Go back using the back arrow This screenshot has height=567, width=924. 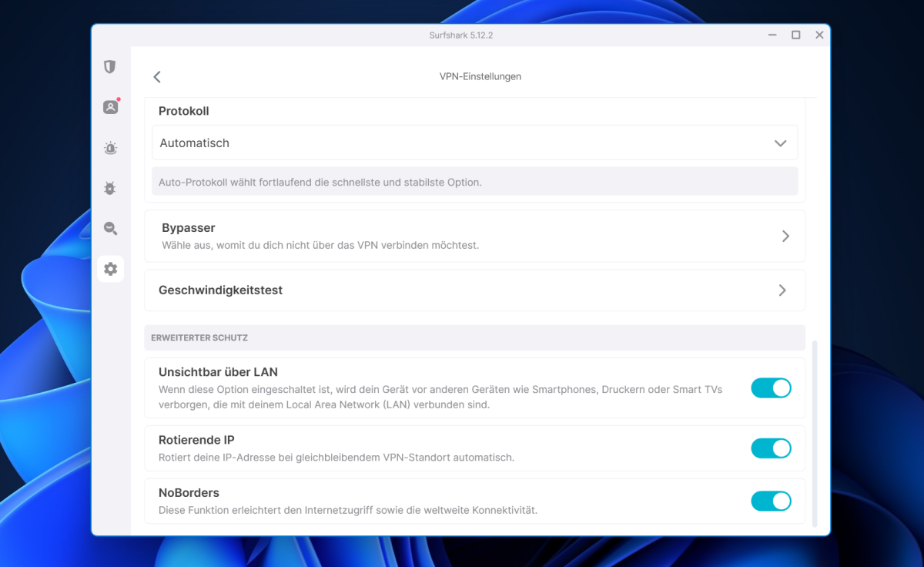click(x=157, y=77)
